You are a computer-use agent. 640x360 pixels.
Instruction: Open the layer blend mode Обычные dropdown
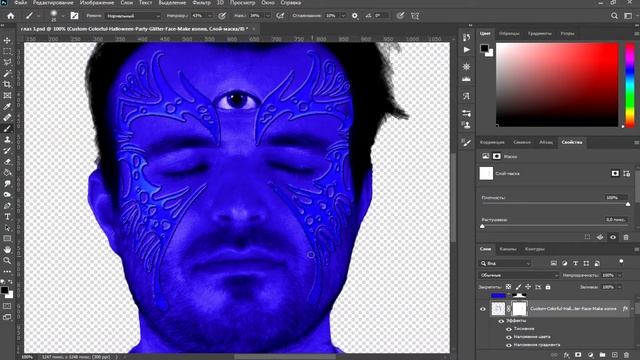[518, 276]
